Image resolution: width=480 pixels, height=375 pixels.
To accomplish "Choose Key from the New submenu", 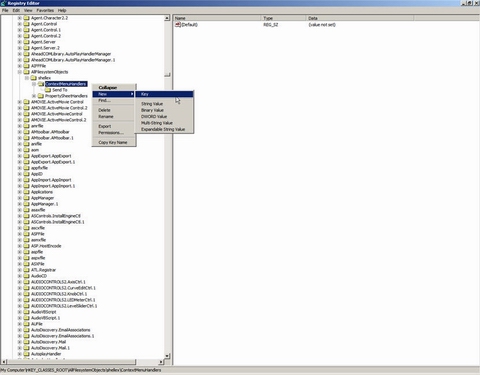I will (x=164, y=94).
